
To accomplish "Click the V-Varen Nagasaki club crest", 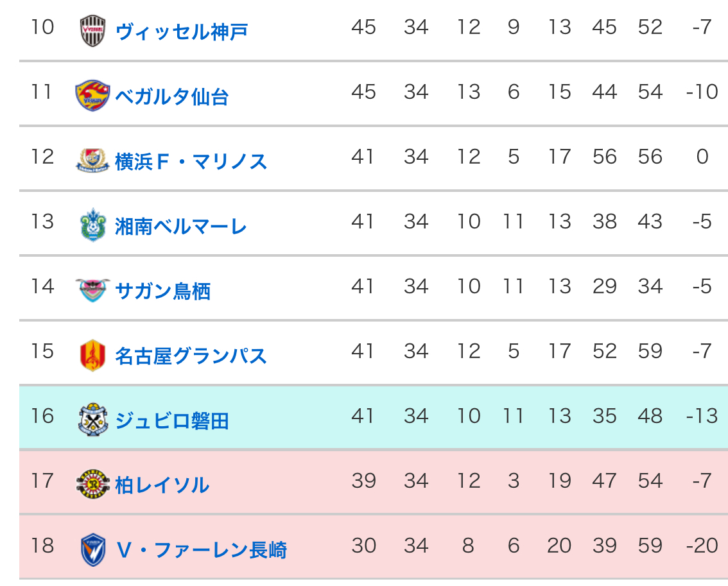I will [92, 549].
